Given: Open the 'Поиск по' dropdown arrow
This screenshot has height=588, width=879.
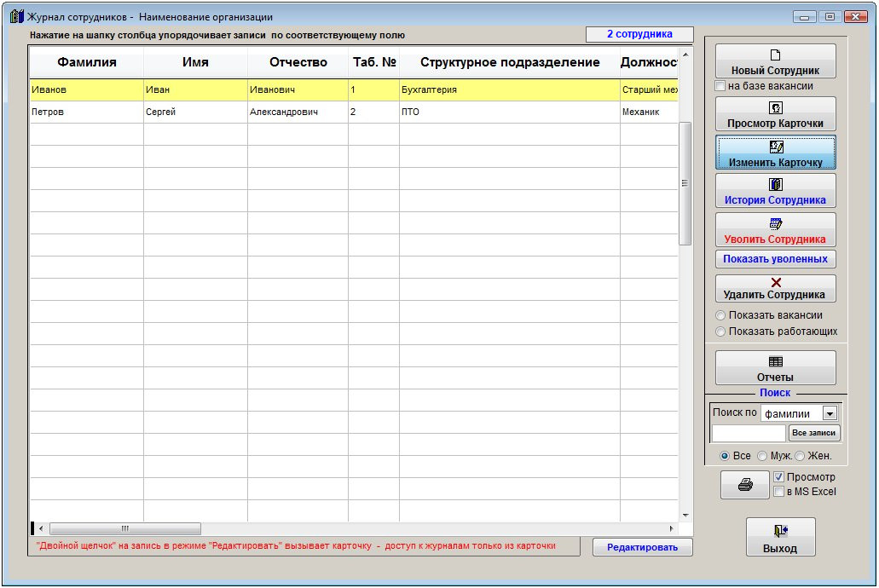Looking at the screenshot, I should pos(830,413).
